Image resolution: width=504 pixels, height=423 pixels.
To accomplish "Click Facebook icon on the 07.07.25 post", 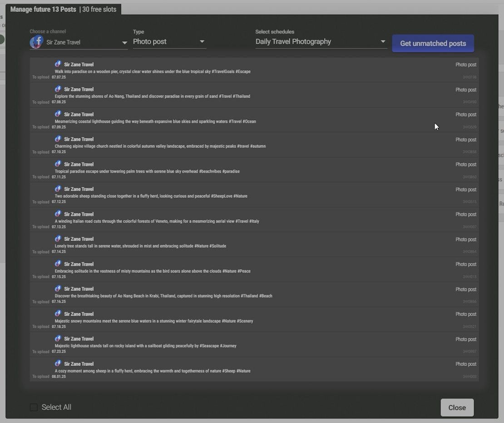I will [x=58, y=64].
